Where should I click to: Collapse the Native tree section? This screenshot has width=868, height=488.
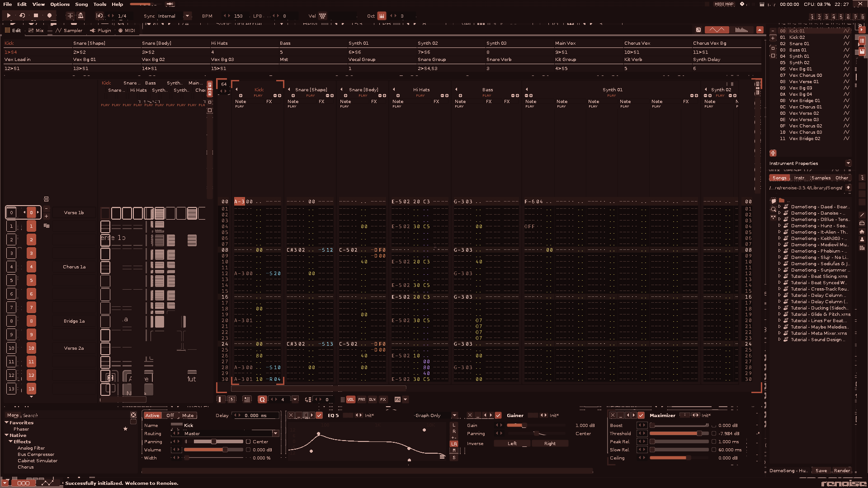7,435
